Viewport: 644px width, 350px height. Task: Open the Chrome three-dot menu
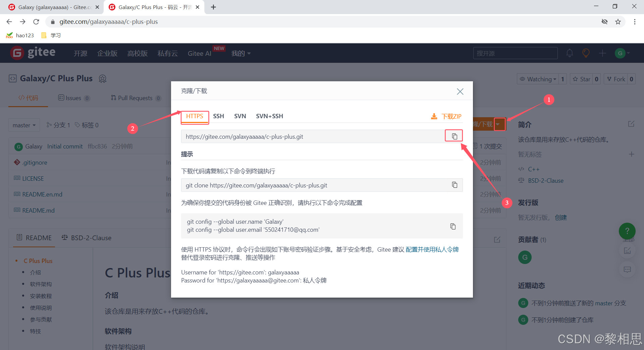pyautogui.click(x=635, y=22)
